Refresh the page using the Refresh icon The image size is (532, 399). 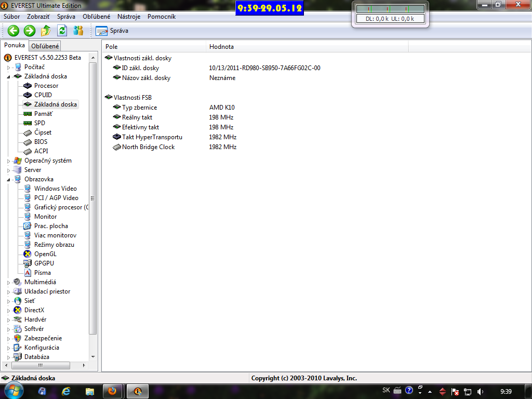click(62, 31)
